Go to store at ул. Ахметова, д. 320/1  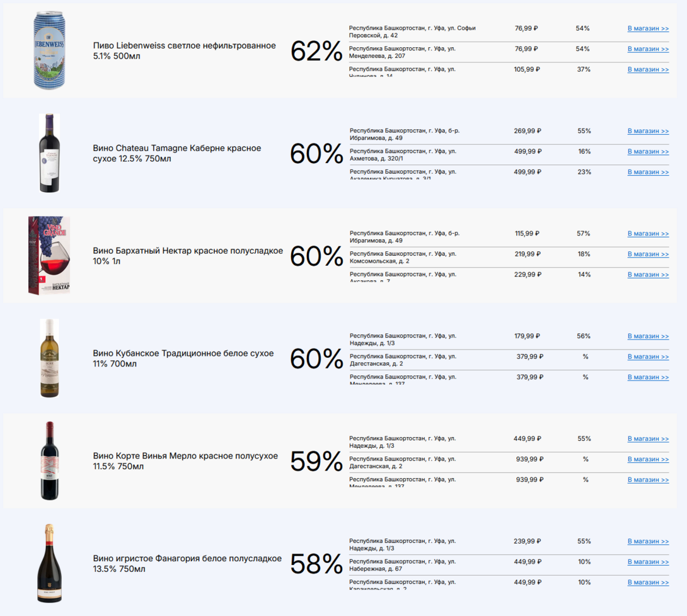pos(648,152)
